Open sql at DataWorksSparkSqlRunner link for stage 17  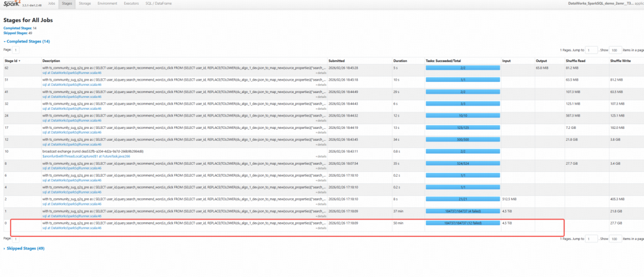coord(72,133)
